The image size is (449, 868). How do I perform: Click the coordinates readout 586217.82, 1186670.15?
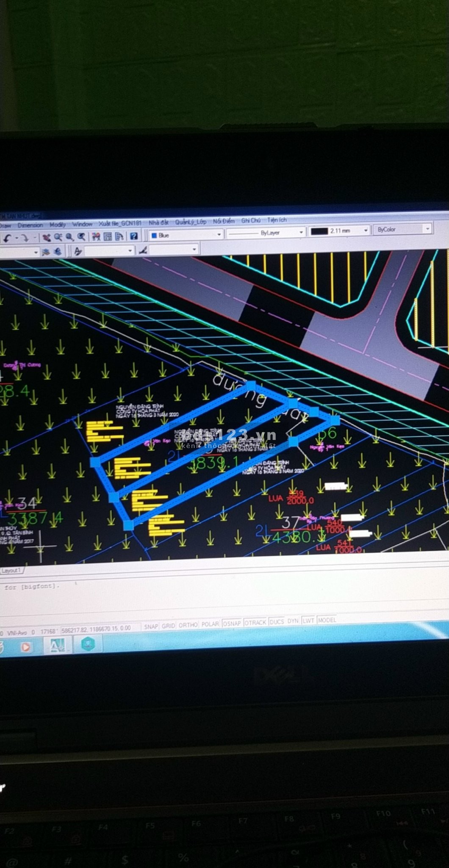96,629
